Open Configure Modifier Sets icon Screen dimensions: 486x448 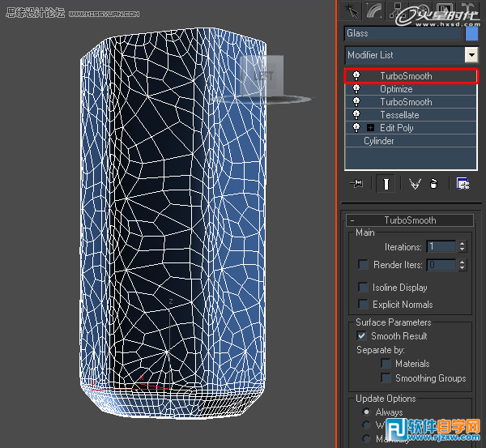(463, 184)
